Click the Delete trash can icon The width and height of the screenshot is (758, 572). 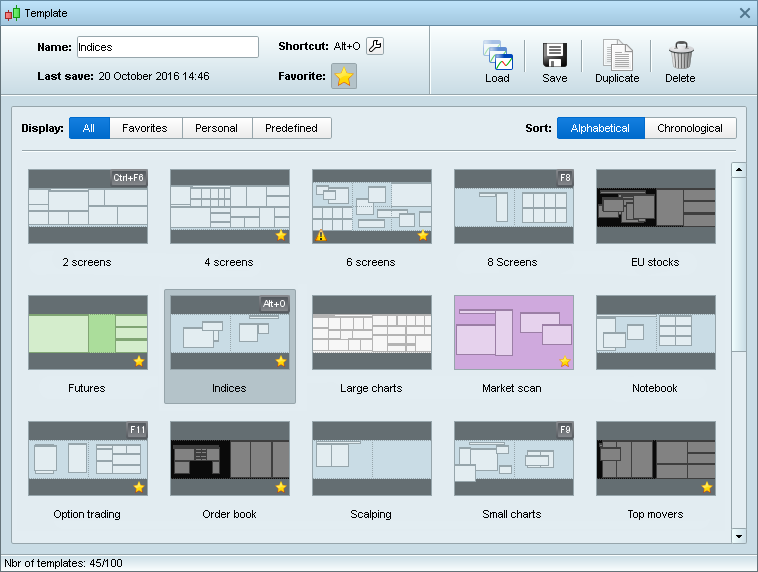click(680, 56)
